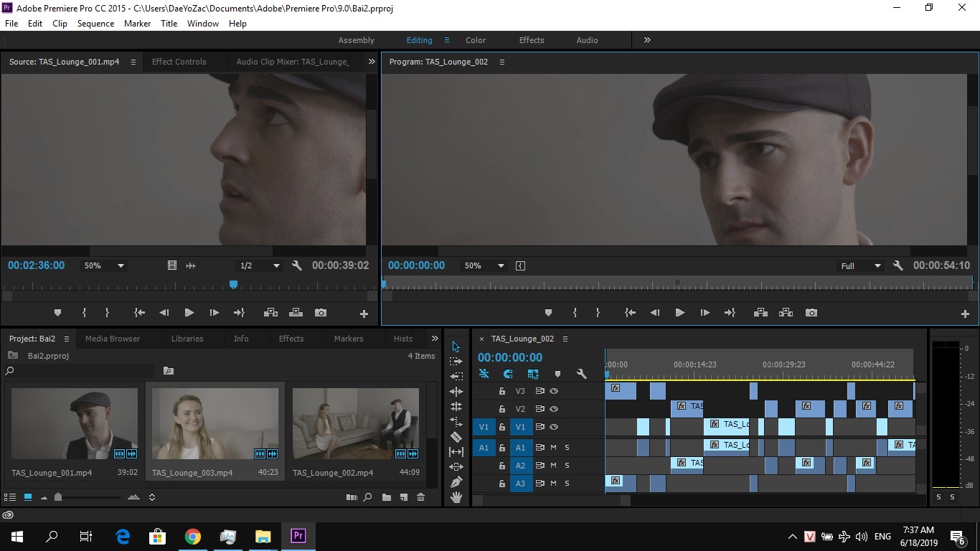Image resolution: width=980 pixels, height=551 pixels.
Task: Switch to Audio workspace
Action: [x=587, y=40]
